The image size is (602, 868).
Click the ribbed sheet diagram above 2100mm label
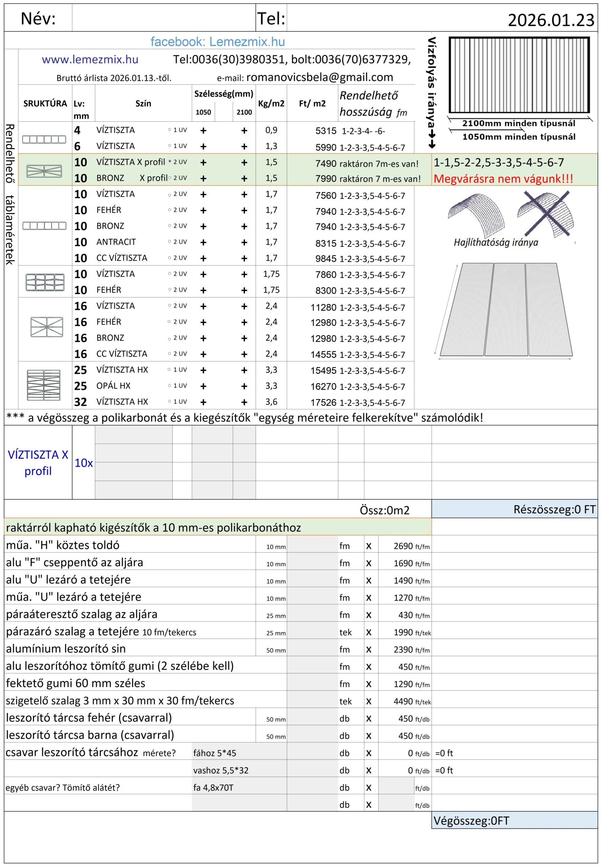click(x=519, y=75)
